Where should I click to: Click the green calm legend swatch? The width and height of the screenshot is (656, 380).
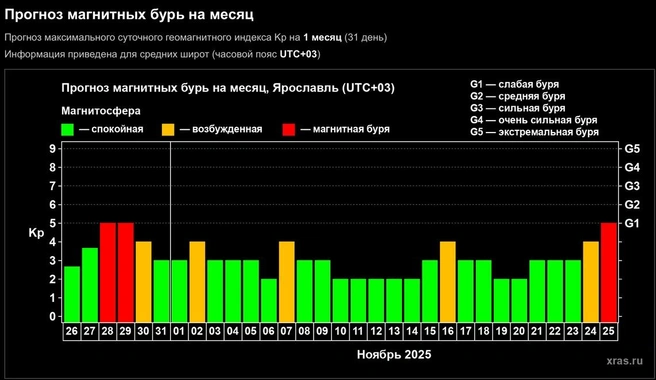(x=67, y=130)
